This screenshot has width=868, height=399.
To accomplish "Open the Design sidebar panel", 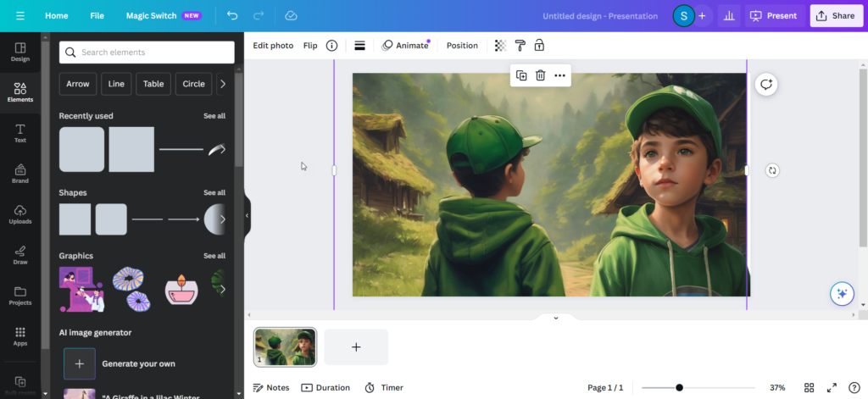I will coord(20,52).
